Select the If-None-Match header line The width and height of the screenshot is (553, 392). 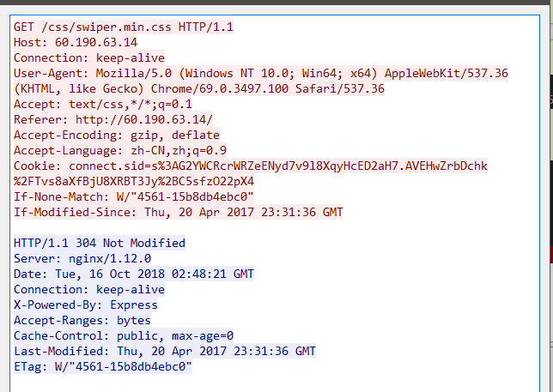point(134,197)
